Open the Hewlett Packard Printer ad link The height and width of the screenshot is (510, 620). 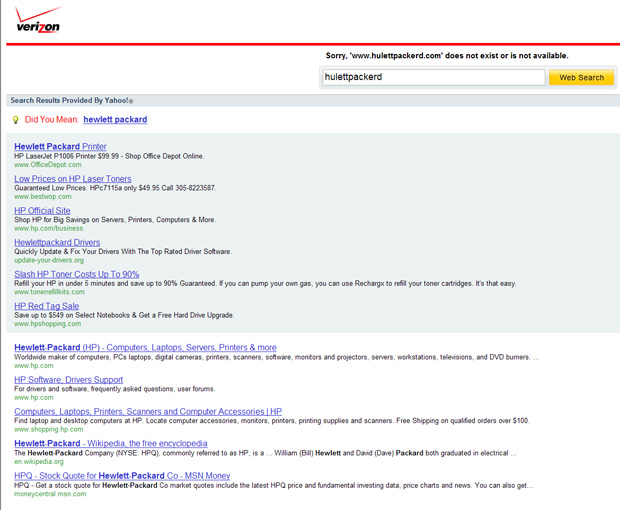[x=60, y=146]
